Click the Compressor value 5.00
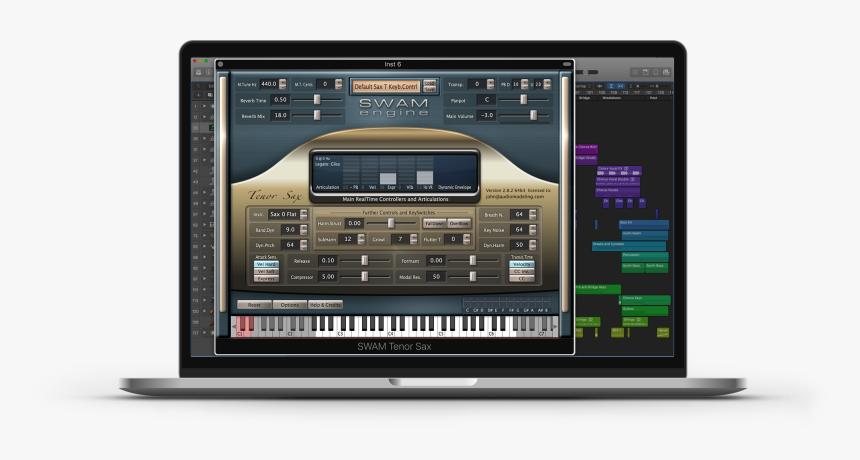The image size is (860, 460). 328,277
